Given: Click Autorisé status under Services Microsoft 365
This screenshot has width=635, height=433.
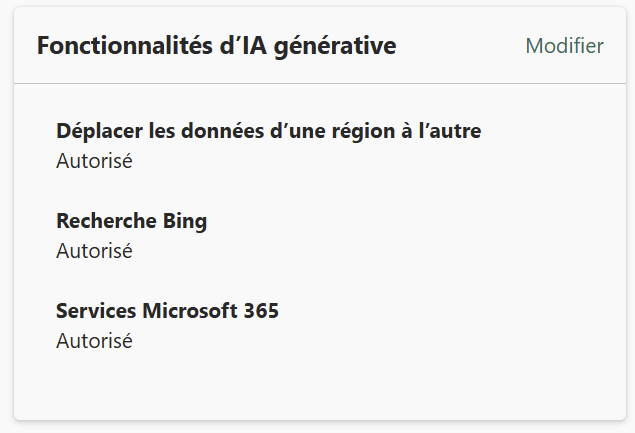Looking at the screenshot, I should point(94,341).
